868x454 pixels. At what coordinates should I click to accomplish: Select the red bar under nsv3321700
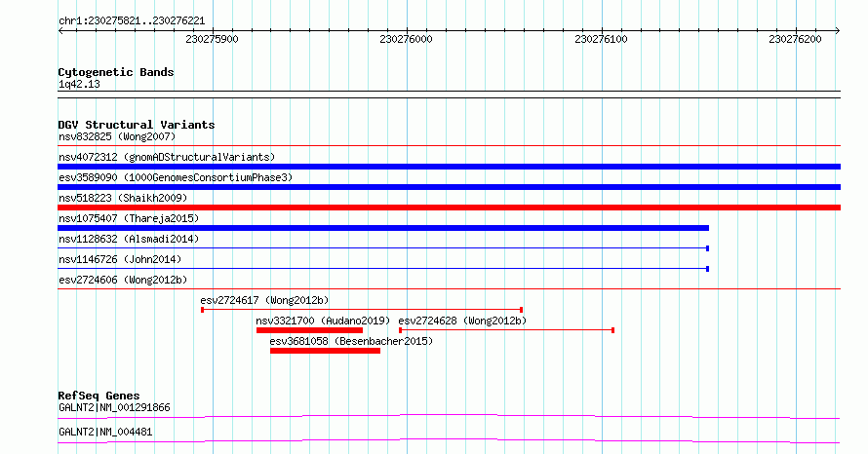tap(309, 330)
